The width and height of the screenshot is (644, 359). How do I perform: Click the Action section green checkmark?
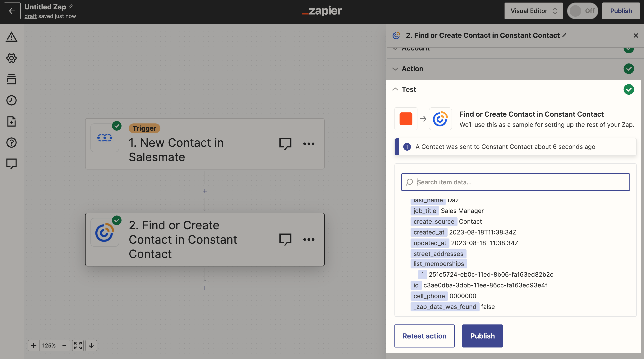tap(628, 68)
